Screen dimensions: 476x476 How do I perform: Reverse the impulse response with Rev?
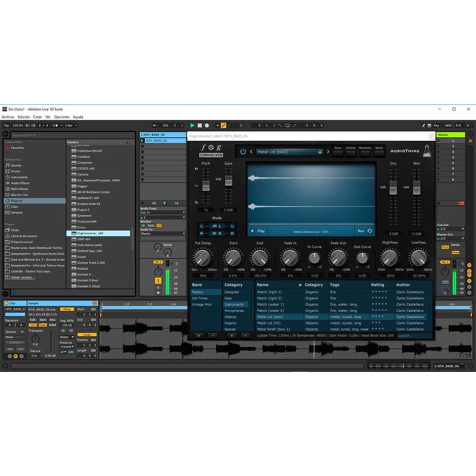(x=364, y=231)
